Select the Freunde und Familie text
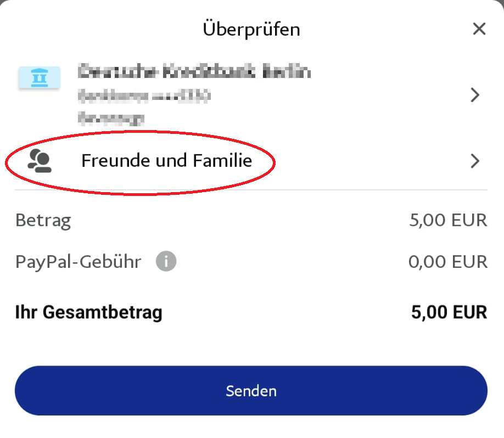 click(x=166, y=160)
